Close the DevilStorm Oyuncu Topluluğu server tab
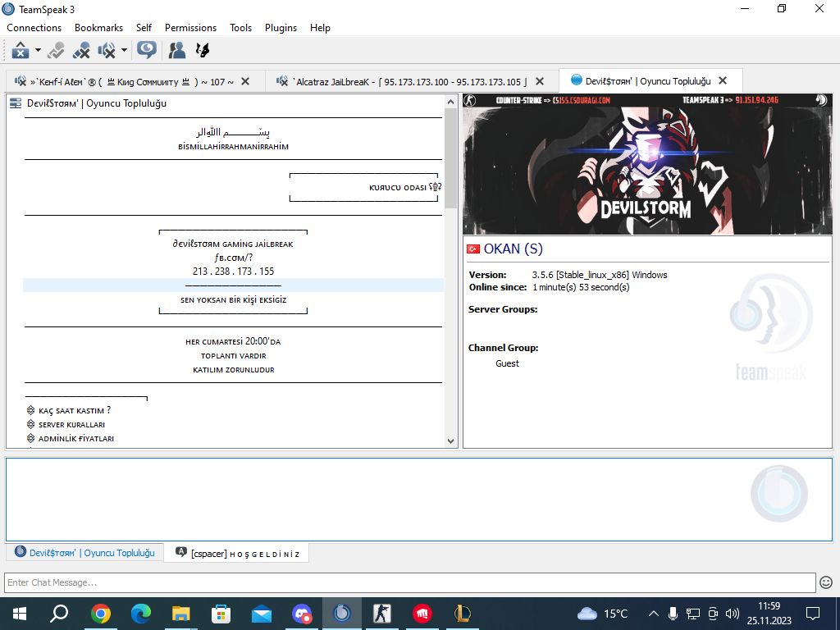Screen dimensions: 840x630 tap(723, 81)
